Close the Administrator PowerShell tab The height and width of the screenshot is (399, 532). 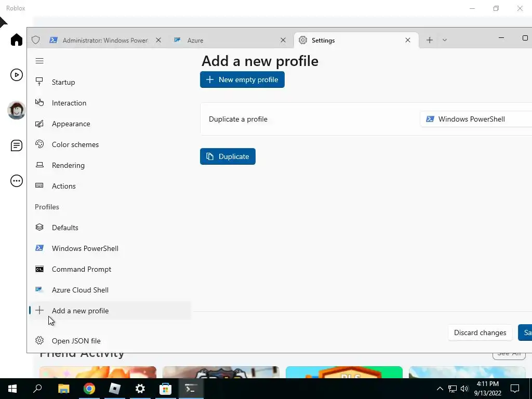pos(158,40)
